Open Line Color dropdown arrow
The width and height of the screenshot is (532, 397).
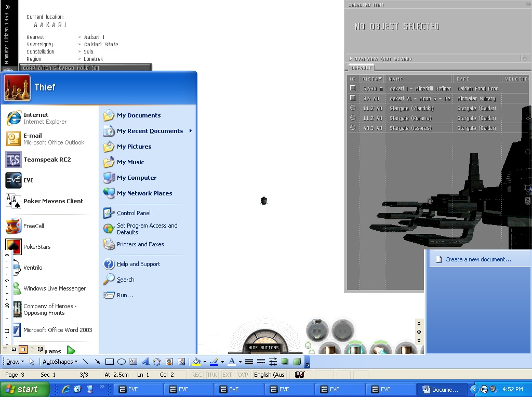pyautogui.click(x=222, y=362)
